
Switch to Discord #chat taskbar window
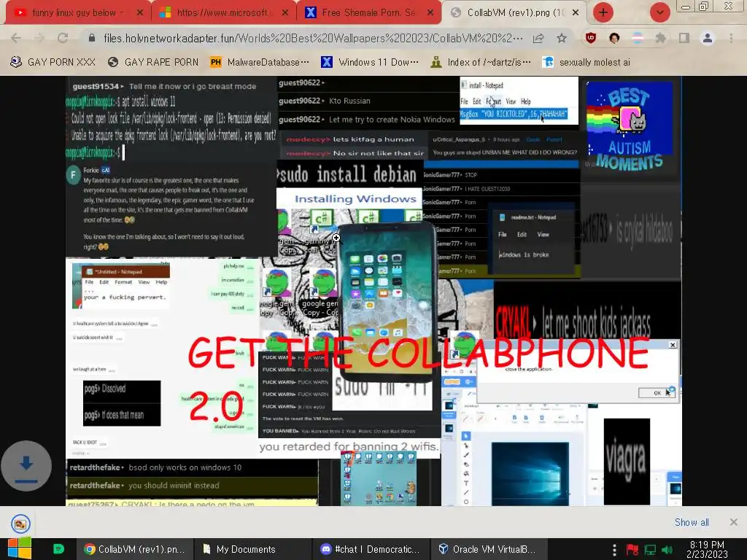click(371, 549)
